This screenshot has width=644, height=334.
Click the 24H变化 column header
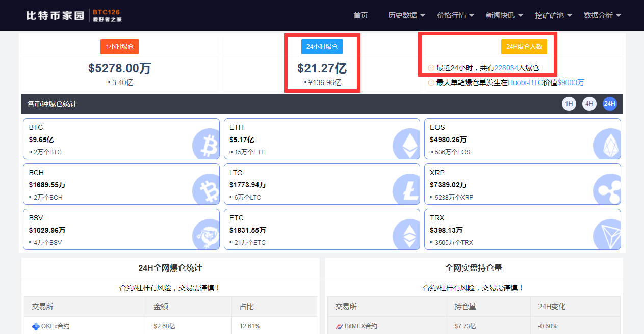point(552,307)
